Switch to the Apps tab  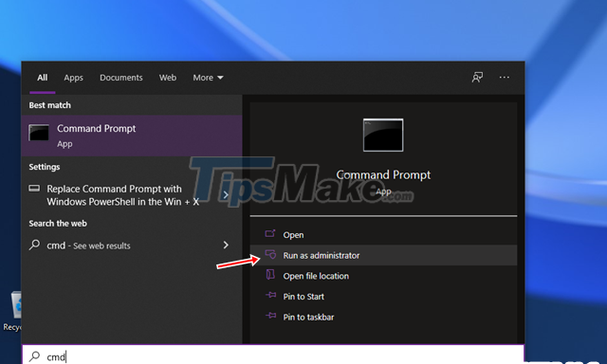74,78
